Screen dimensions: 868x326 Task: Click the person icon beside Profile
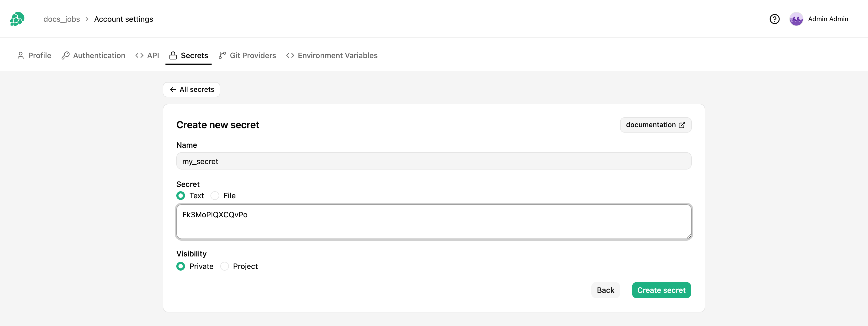[21, 55]
